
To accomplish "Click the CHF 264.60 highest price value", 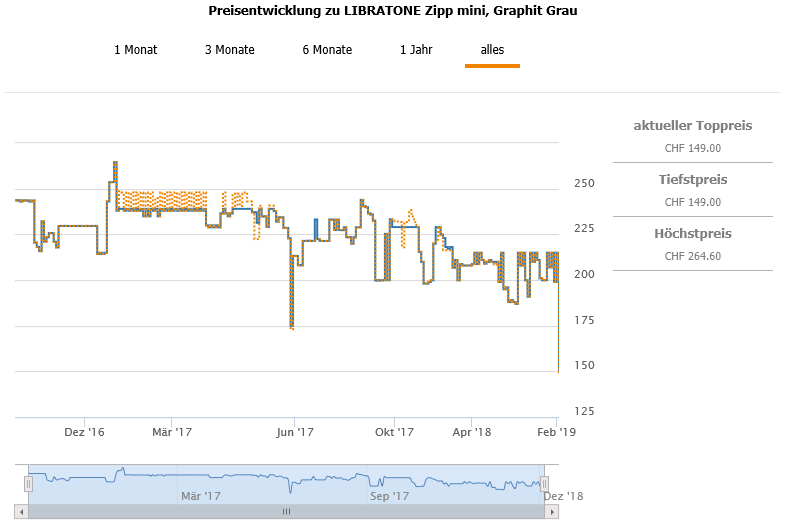I will click(692, 255).
